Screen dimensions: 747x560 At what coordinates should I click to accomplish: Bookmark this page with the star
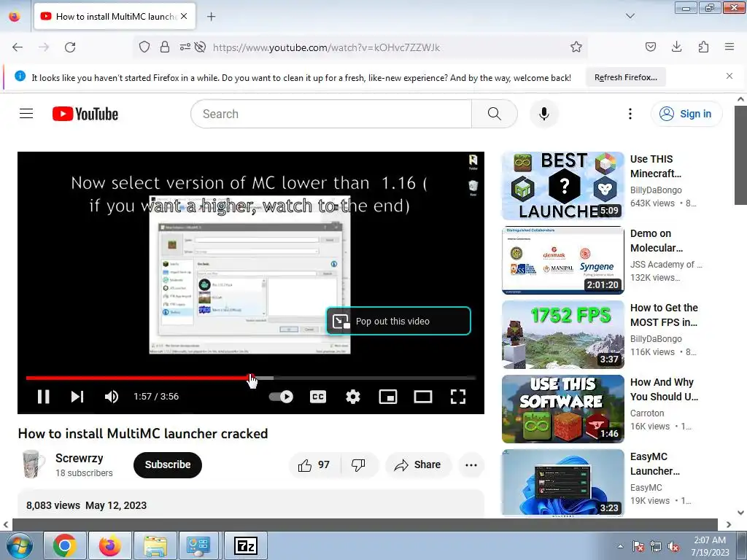click(x=576, y=47)
